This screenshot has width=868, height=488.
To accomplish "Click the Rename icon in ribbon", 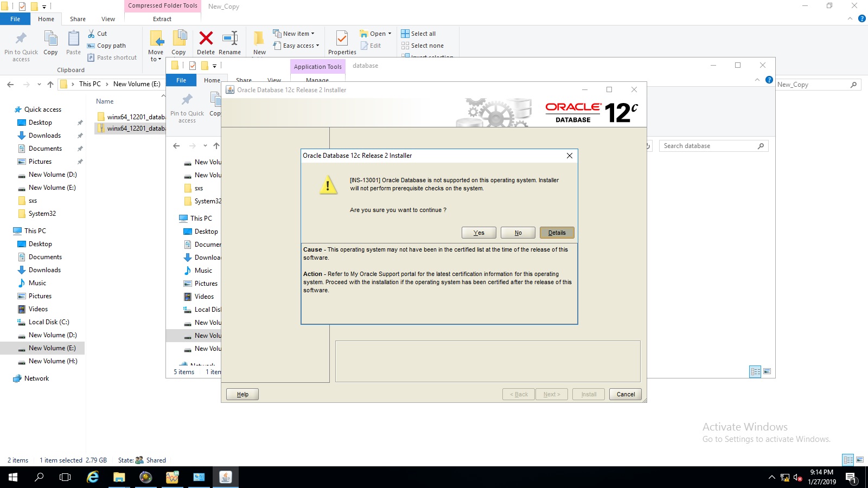I will pyautogui.click(x=230, y=39).
